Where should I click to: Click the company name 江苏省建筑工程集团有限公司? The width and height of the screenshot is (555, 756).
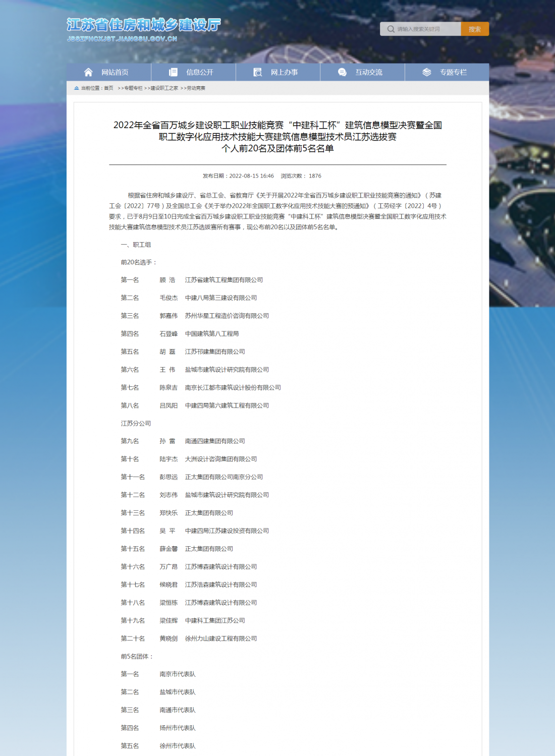click(224, 280)
